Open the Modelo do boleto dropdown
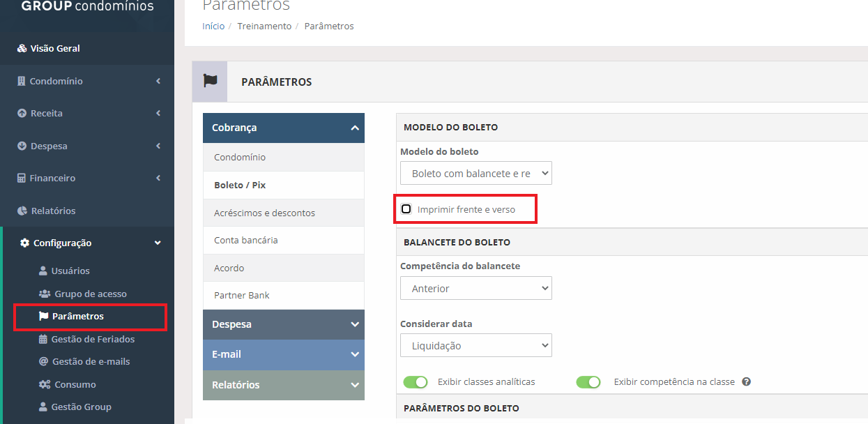 (x=476, y=173)
